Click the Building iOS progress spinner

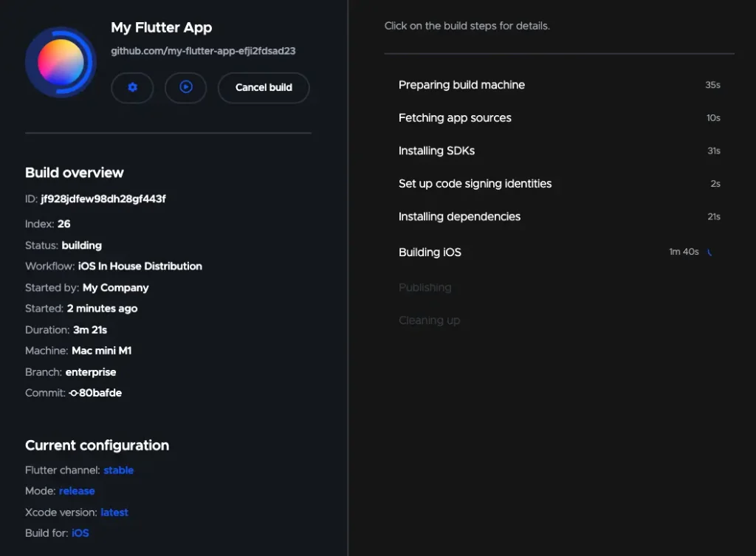(x=710, y=253)
